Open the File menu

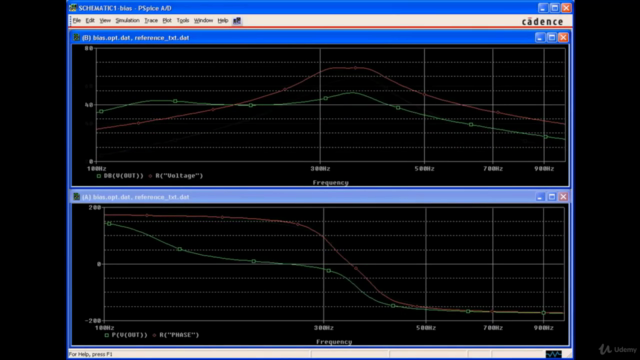77,20
